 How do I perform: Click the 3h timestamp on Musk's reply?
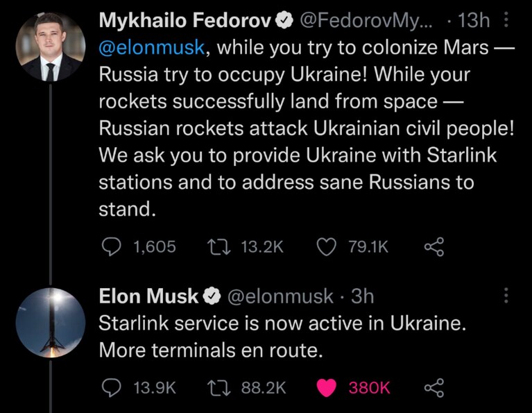[362, 296]
